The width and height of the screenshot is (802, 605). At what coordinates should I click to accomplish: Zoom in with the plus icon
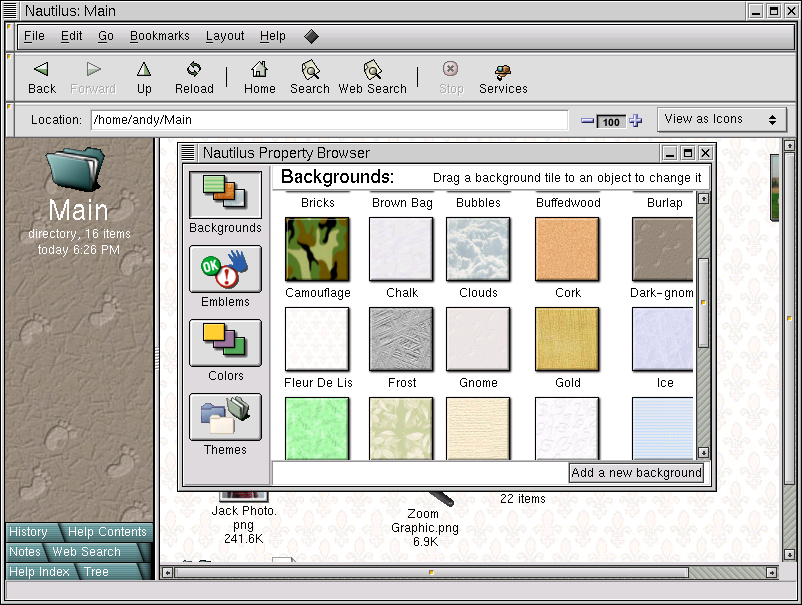(635, 121)
